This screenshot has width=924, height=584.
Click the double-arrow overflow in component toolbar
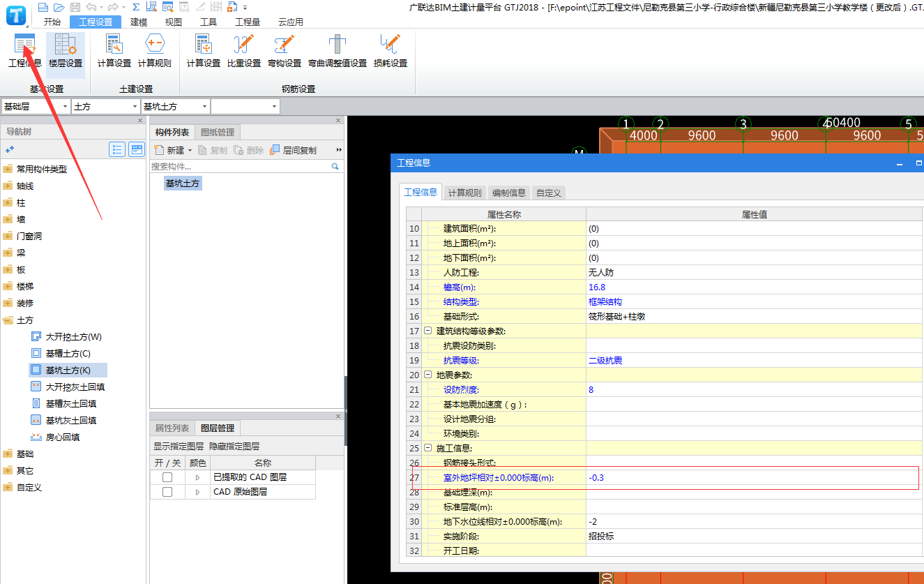[339, 150]
